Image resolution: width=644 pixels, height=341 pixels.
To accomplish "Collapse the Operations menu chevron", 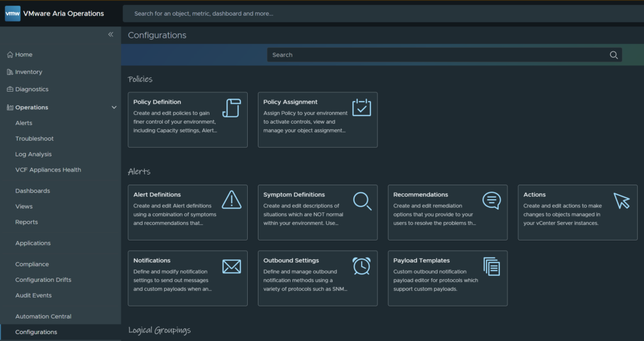I will [x=114, y=107].
